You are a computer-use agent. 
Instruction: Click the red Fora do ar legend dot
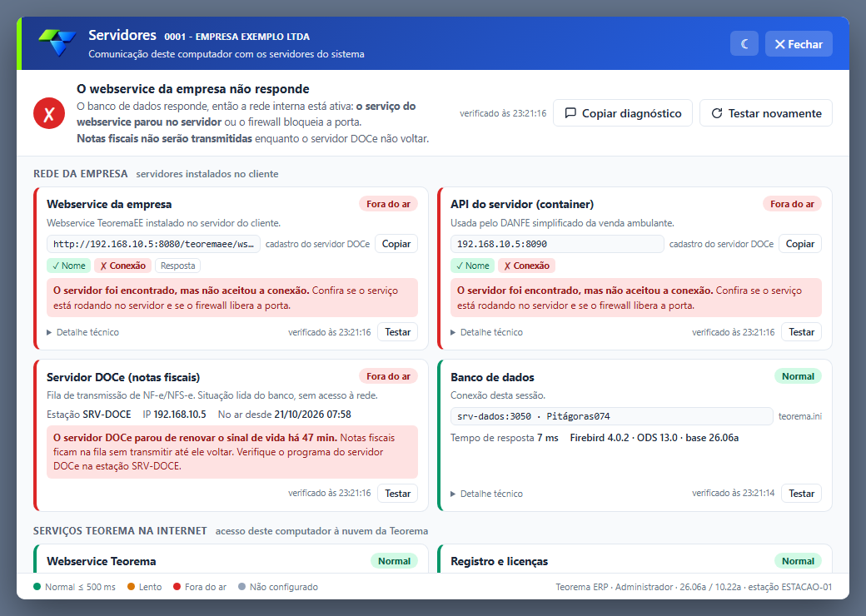click(177, 587)
